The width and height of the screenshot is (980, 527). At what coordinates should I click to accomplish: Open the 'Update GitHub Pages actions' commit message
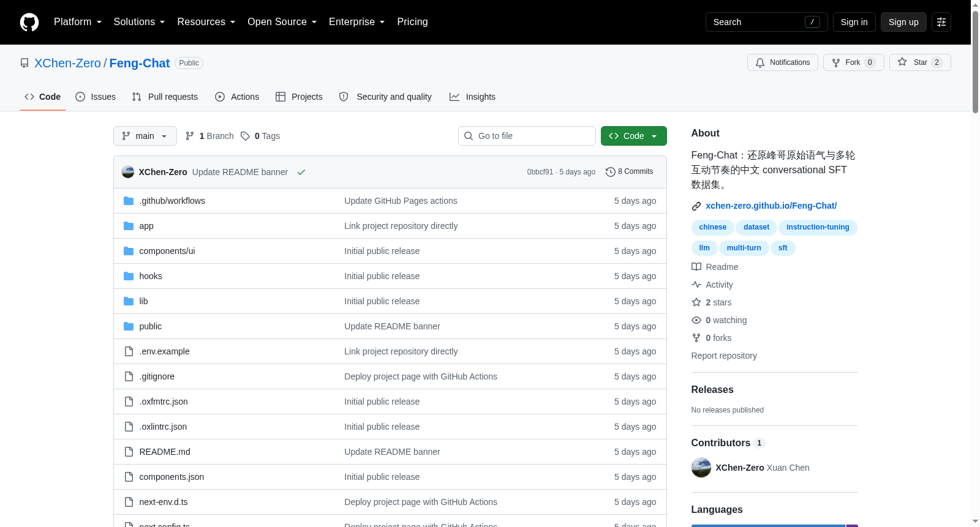click(401, 201)
